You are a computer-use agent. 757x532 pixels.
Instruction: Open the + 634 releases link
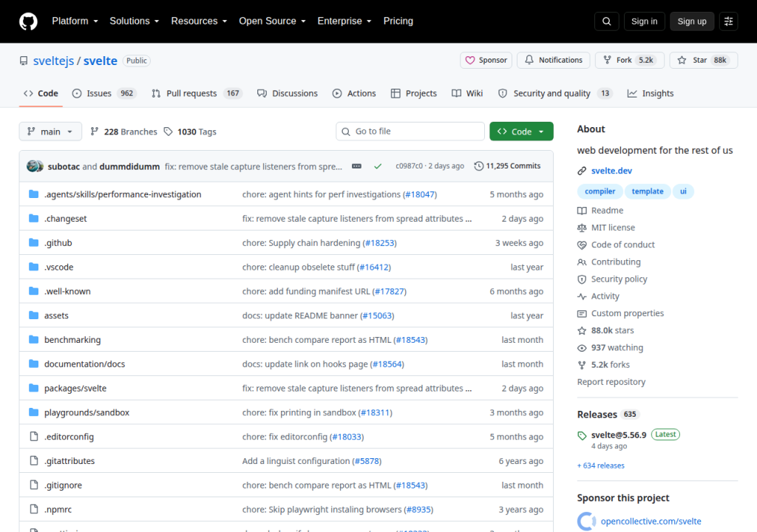tap(600, 465)
